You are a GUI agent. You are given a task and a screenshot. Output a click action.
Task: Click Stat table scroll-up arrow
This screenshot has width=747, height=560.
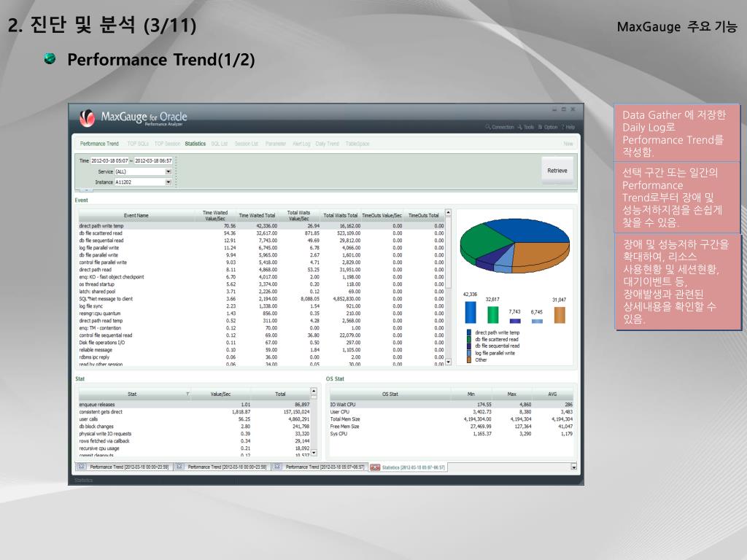coord(314,392)
